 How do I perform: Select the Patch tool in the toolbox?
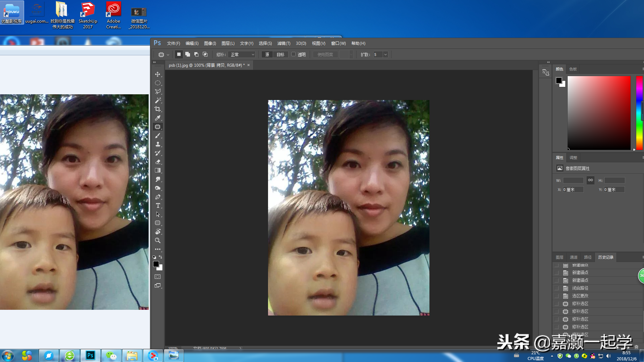[x=157, y=127]
